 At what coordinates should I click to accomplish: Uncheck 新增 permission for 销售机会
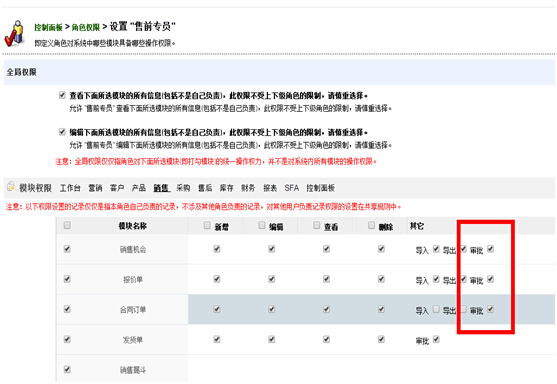pos(217,249)
